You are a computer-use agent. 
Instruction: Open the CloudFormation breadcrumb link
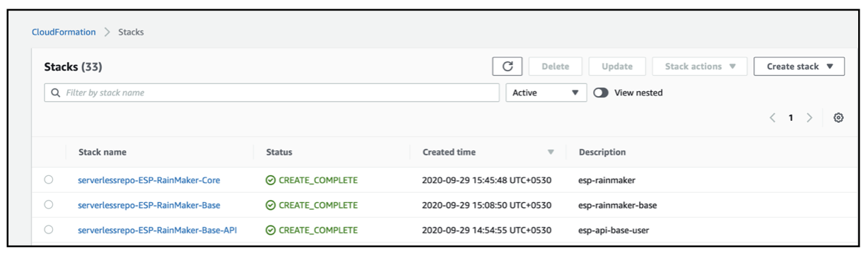64,32
